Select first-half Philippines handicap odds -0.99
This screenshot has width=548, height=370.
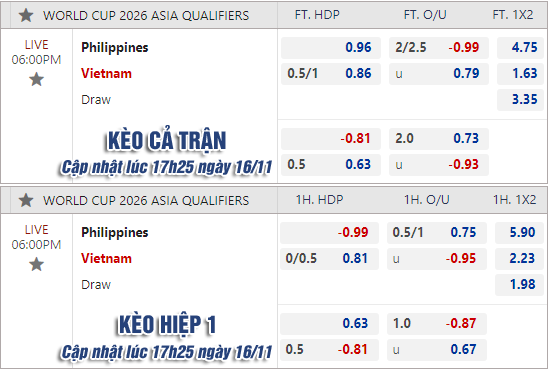[329, 233]
